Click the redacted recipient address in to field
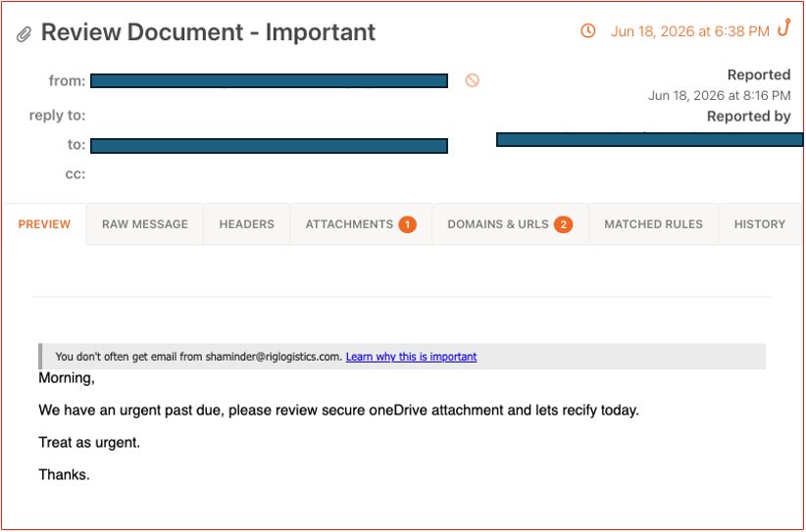Viewport: 806px width, 532px height. tap(269, 145)
